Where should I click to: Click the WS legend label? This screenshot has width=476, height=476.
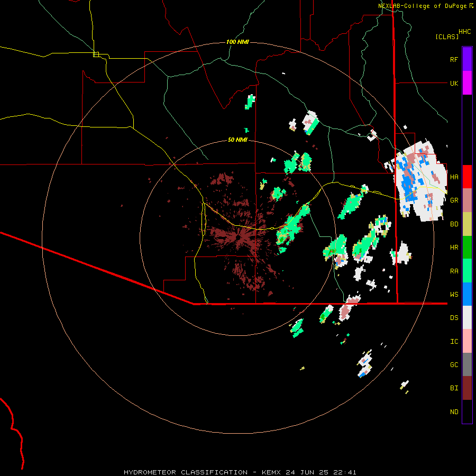(x=454, y=294)
